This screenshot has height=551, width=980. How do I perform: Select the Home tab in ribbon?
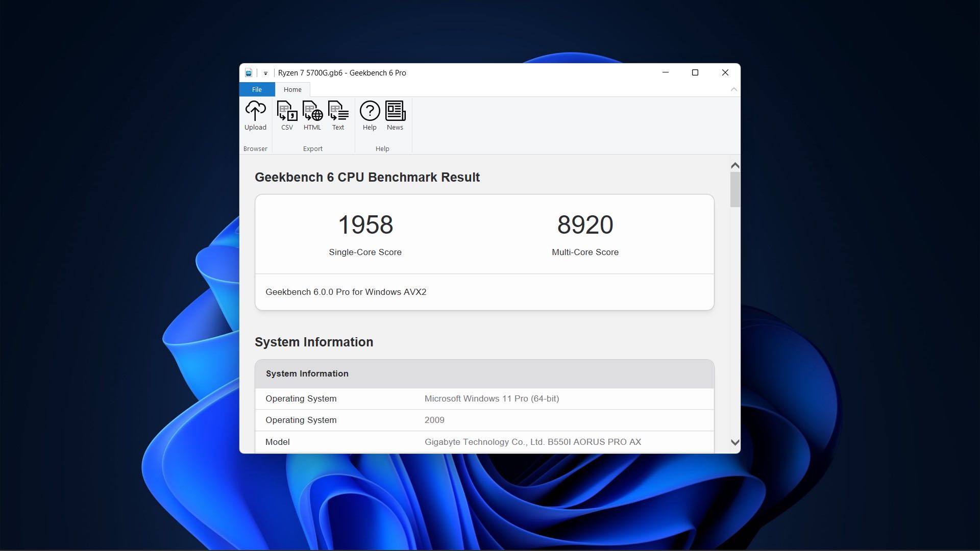292,89
